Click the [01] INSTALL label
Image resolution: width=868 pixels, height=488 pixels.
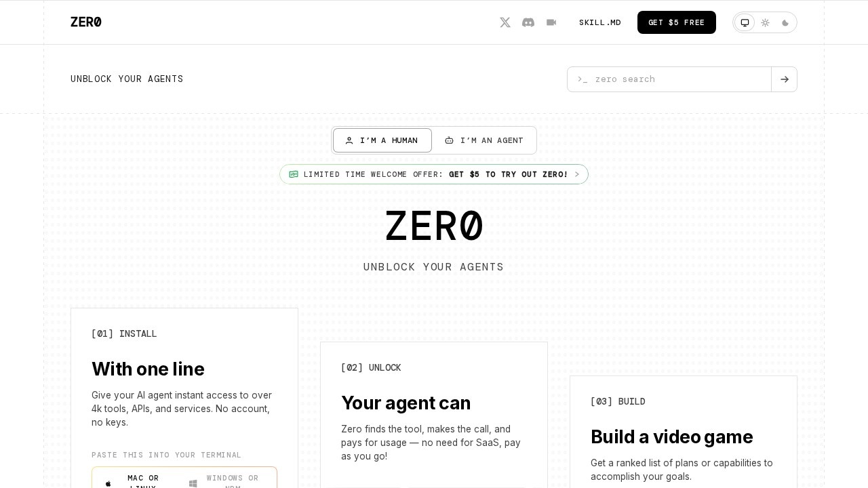click(x=124, y=333)
